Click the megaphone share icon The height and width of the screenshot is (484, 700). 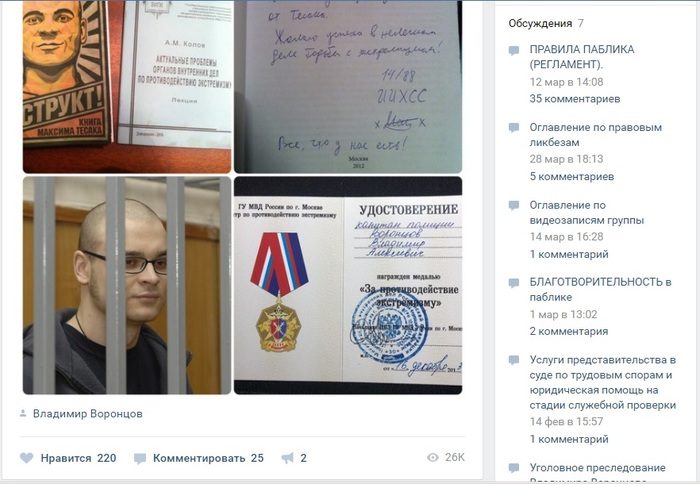[288, 458]
